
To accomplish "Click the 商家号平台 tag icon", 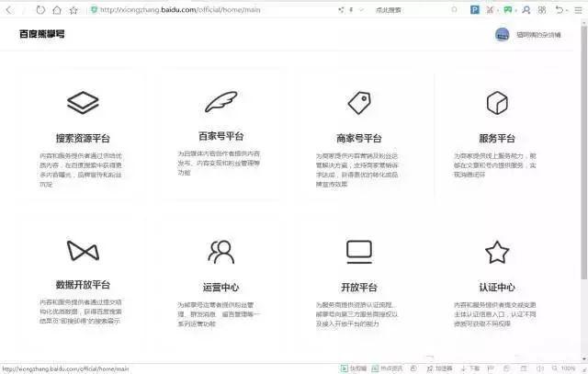I will 359,102.
